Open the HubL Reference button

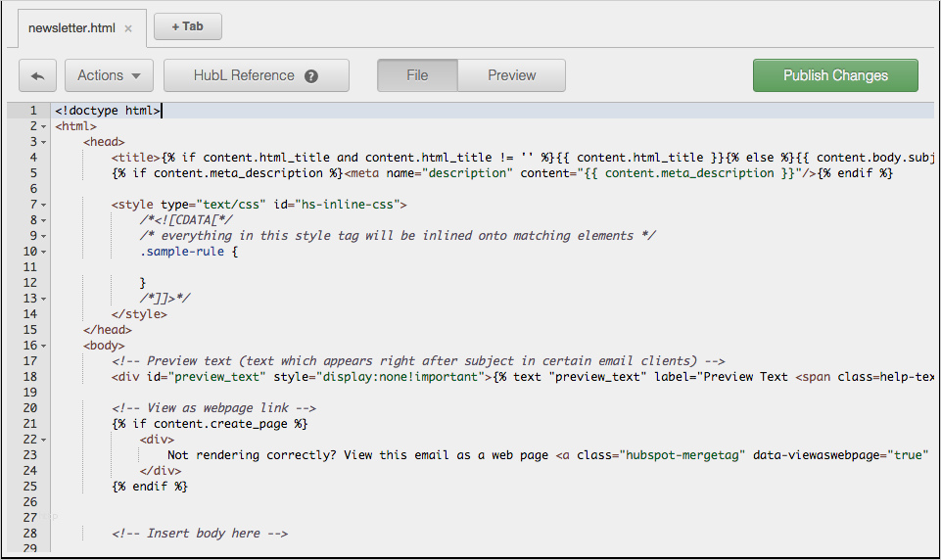[257, 75]
